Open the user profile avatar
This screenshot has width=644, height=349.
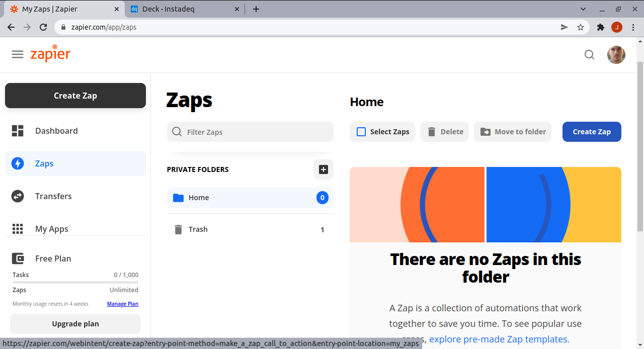tap(616, 55)
